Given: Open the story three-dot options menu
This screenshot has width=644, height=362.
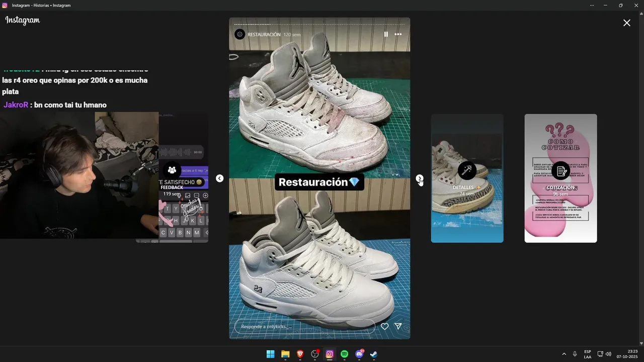Looking at the screenshot, I should [x=398, y=34].
